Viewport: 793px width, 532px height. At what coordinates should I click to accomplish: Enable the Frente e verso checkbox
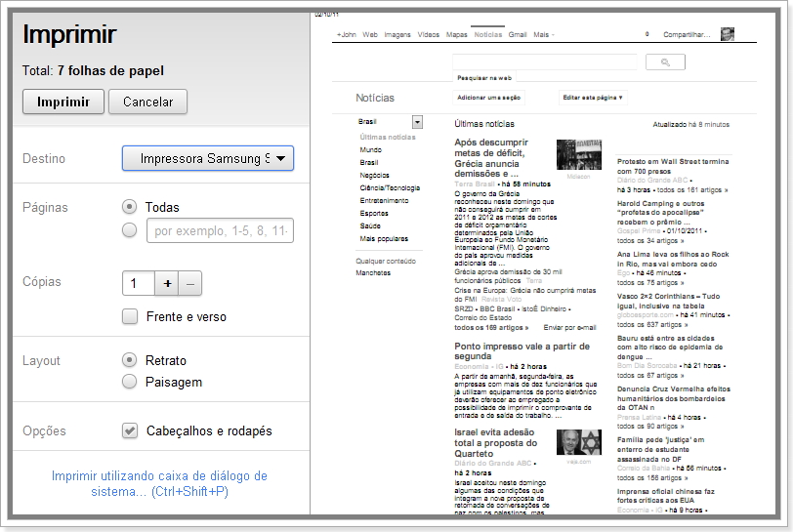(129, 316)
